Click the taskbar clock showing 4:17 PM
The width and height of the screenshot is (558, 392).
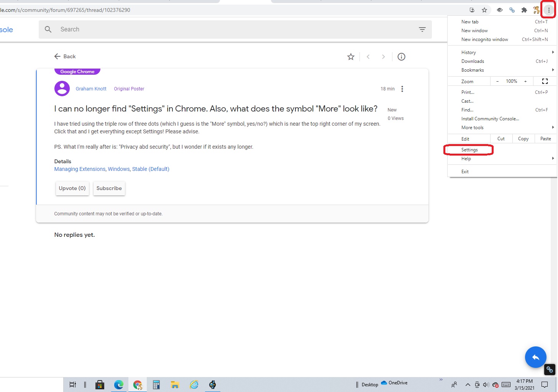pos(525,385)
